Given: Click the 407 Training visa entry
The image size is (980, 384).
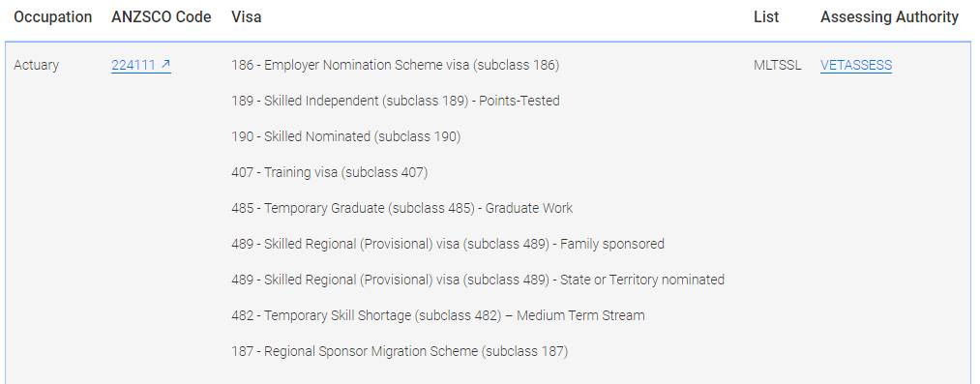Looking at the screenshot, I should tap(329, 172).
